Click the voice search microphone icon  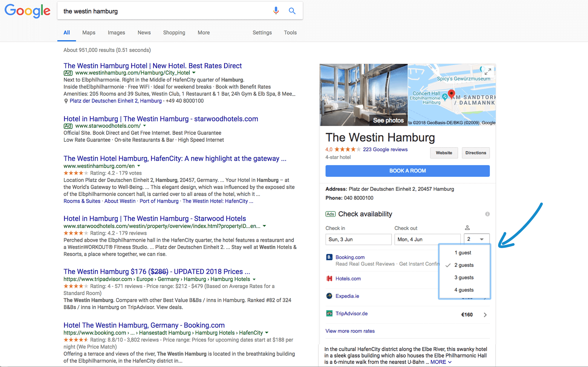tap(276, 10)
